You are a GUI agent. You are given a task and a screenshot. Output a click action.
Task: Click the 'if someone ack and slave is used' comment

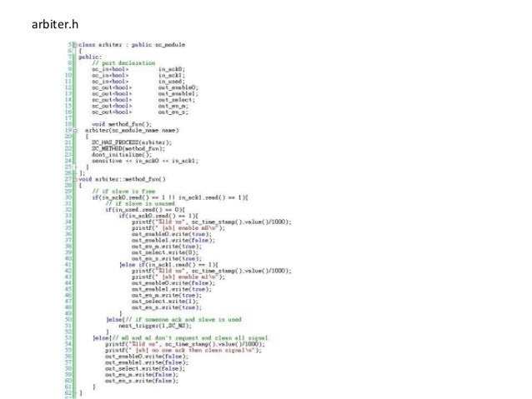[x=182, y=320]
